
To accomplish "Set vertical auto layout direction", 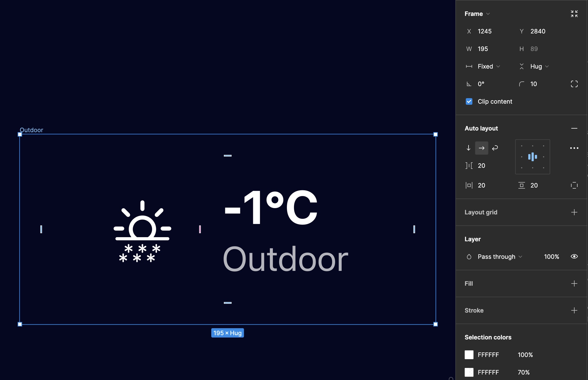I will [469, 148].
